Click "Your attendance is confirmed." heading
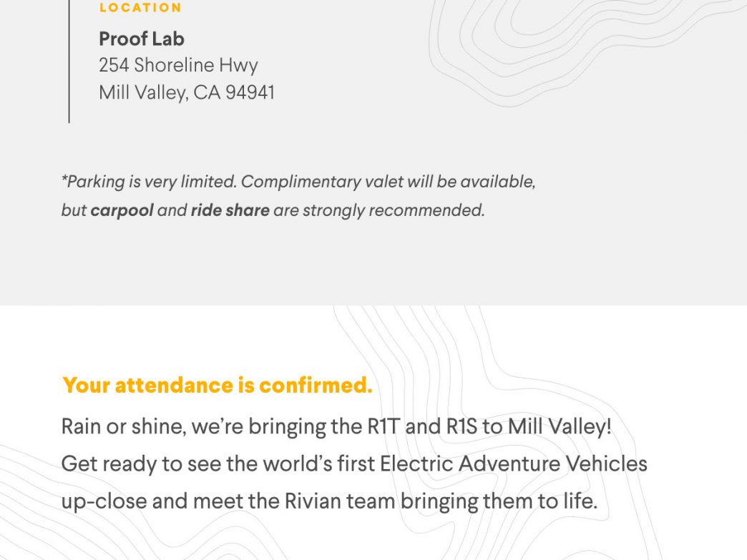The width and height of the screenshot is (747, 560). [218, 385]
